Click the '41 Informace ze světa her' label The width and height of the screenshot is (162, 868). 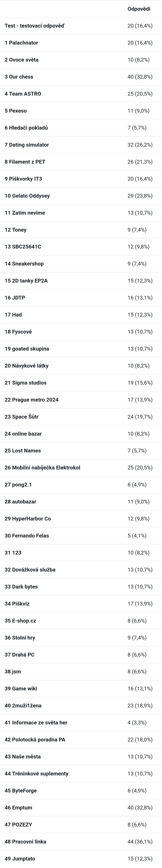pos(36,722)
